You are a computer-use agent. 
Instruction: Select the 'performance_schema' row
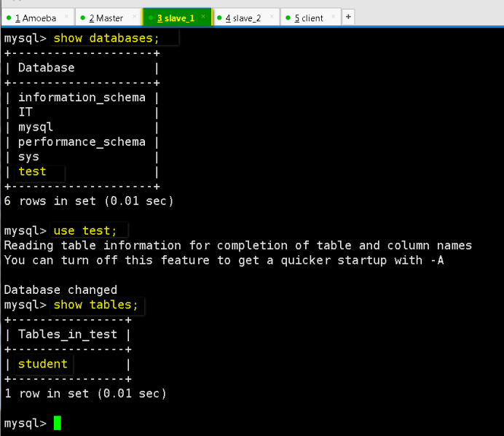click(x=82, y=142)
